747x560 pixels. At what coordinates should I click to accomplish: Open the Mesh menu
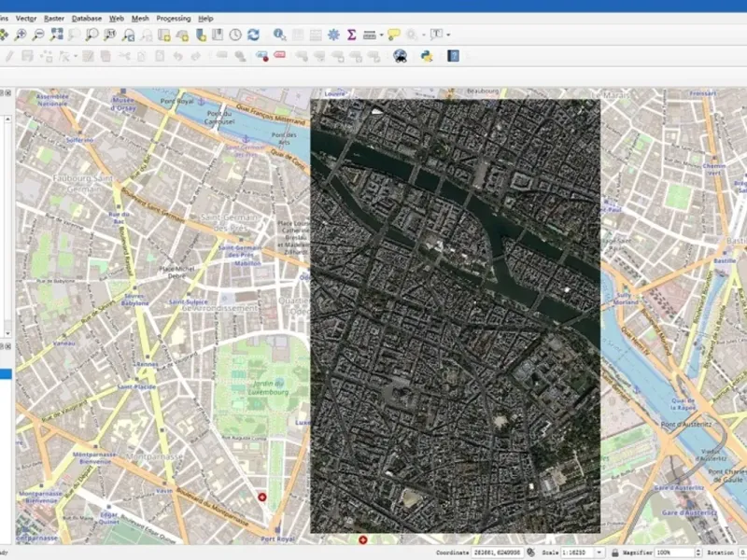[140, 19]
